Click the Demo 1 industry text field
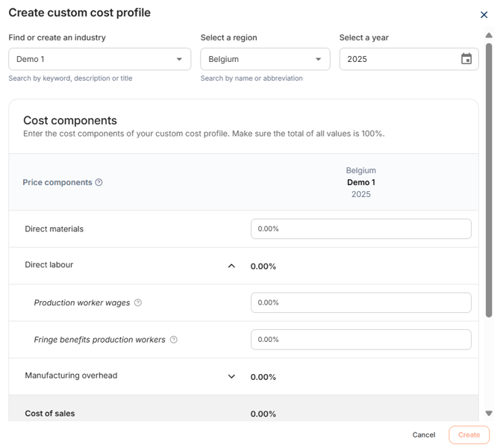 click(90, 59)
